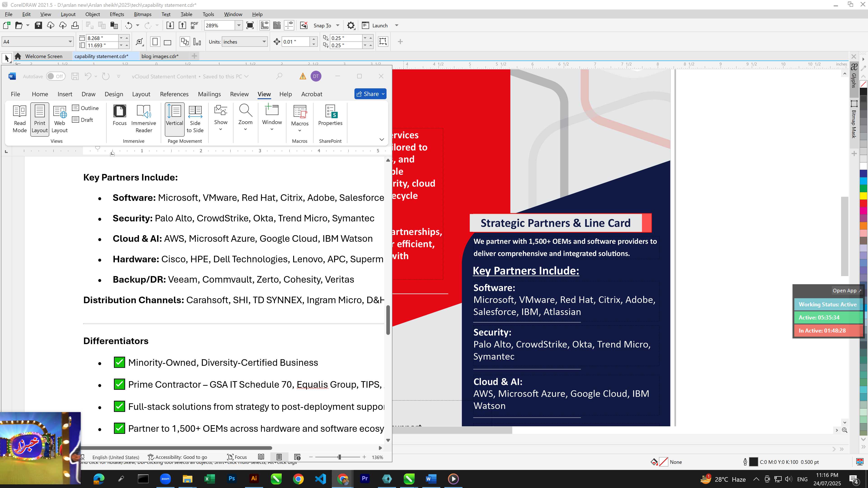Open Illustrator from the taskbar
This screenshot has height=488, width=868.
tap(254, 479)
